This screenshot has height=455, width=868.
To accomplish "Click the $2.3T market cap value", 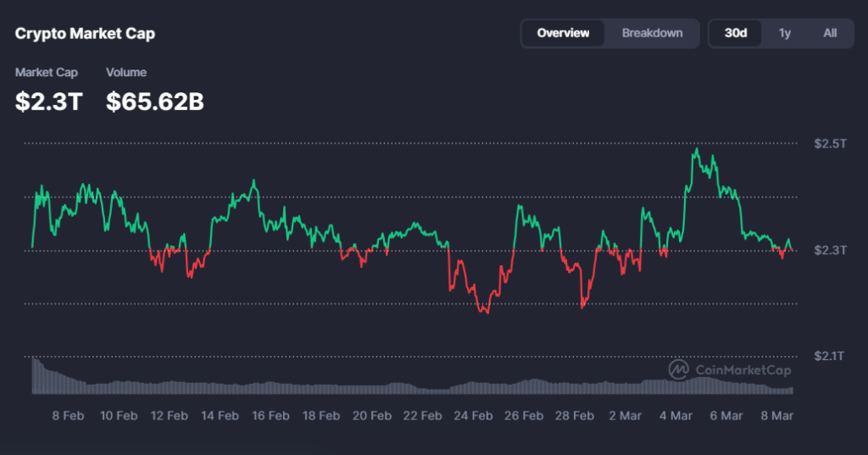I will (49, 102).
